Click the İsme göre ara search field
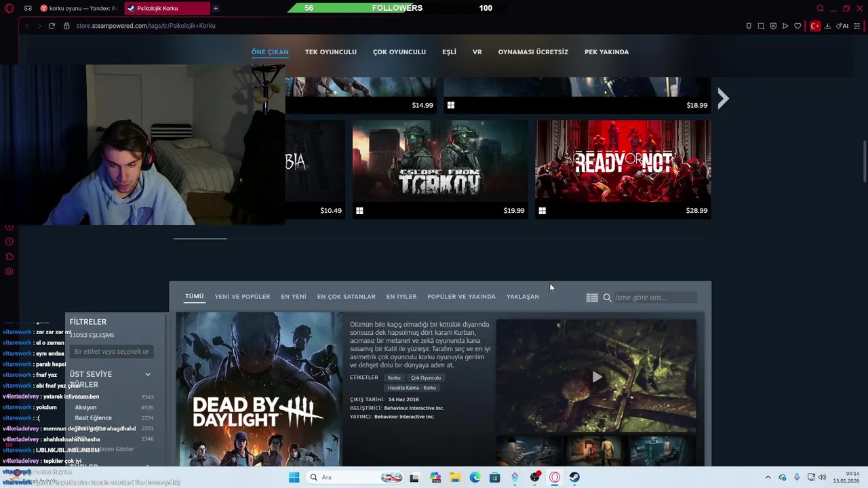The height and width of the screenshot is (488, 868). pos(654,298)
